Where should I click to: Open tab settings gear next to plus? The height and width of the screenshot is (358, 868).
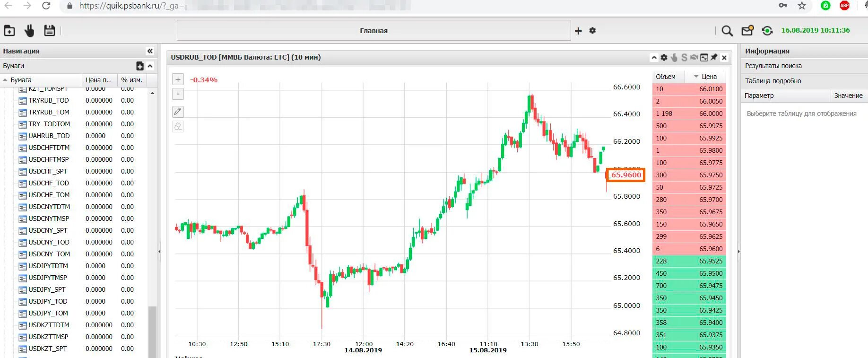592,30
